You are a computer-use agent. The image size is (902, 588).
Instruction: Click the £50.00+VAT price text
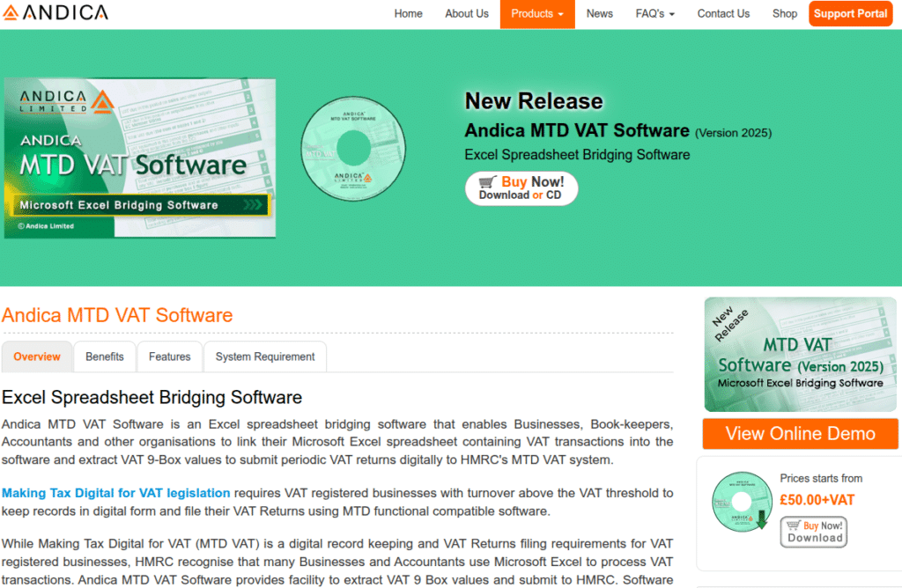(817, 500)
